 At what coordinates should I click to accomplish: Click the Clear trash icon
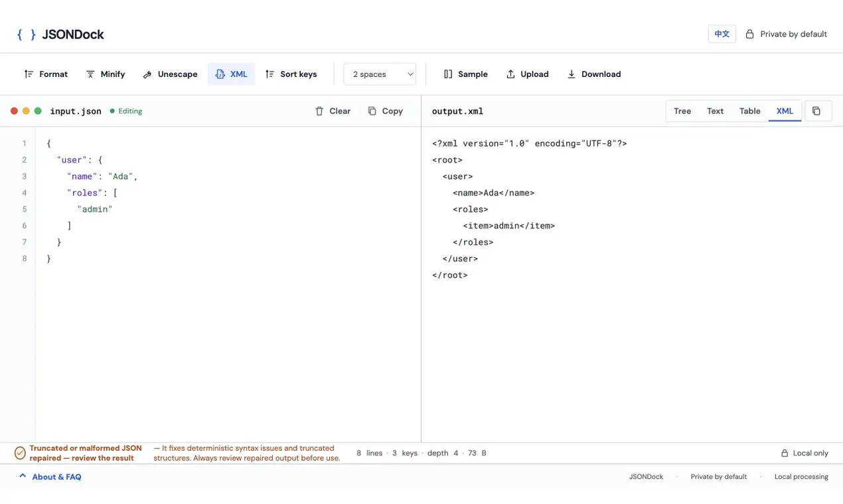319,111
